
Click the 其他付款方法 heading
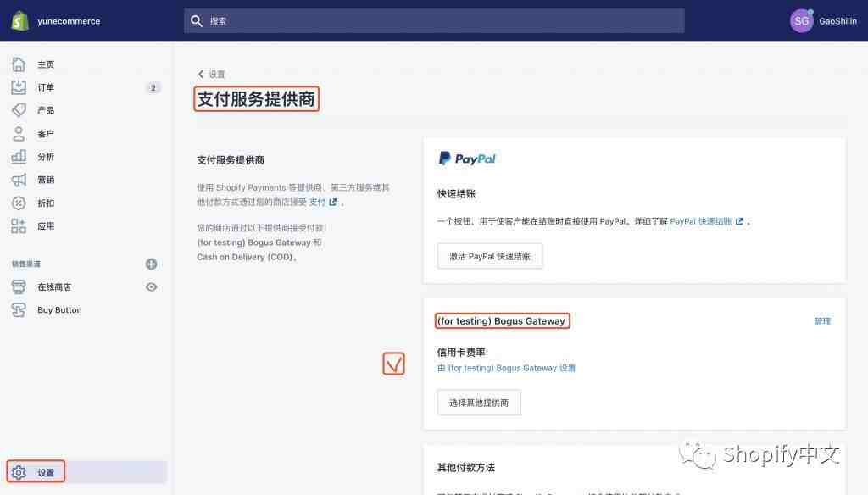(466, 467)
